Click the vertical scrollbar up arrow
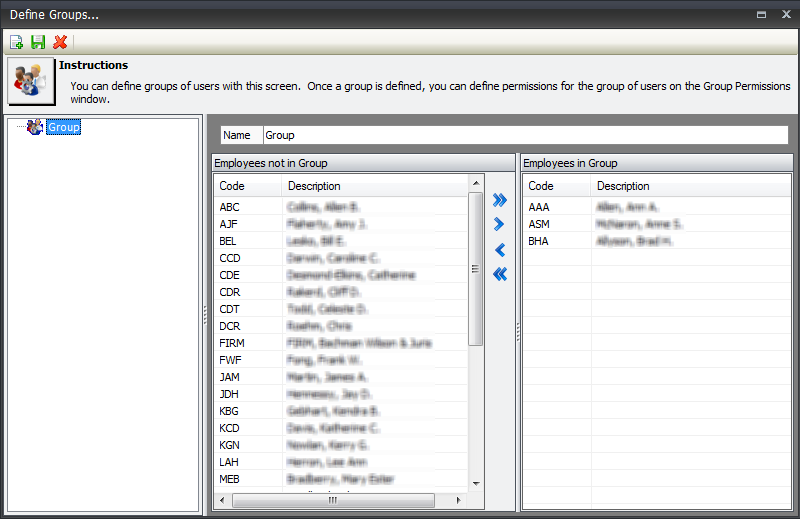Image resolution: width=800 pixels, height=519 pixels. tap(476, 182)
